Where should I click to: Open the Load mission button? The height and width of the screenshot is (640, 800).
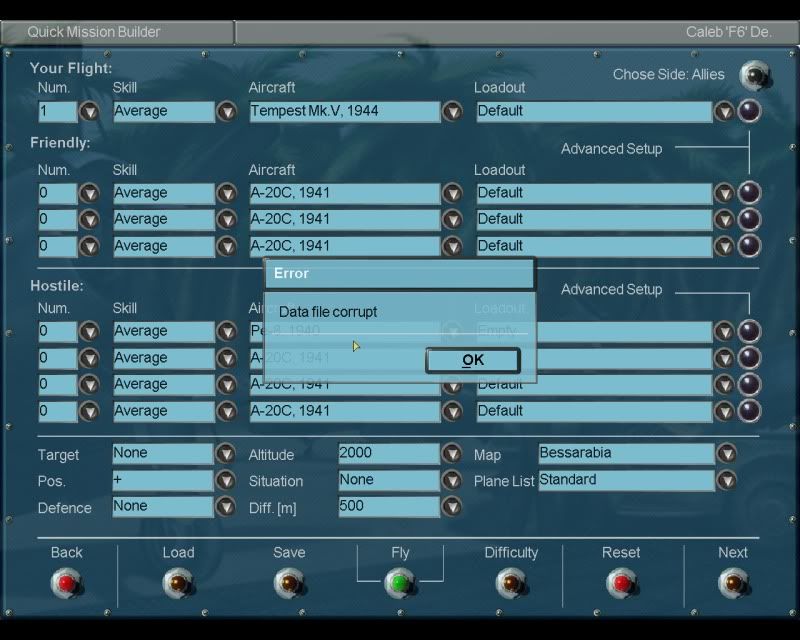178,583
